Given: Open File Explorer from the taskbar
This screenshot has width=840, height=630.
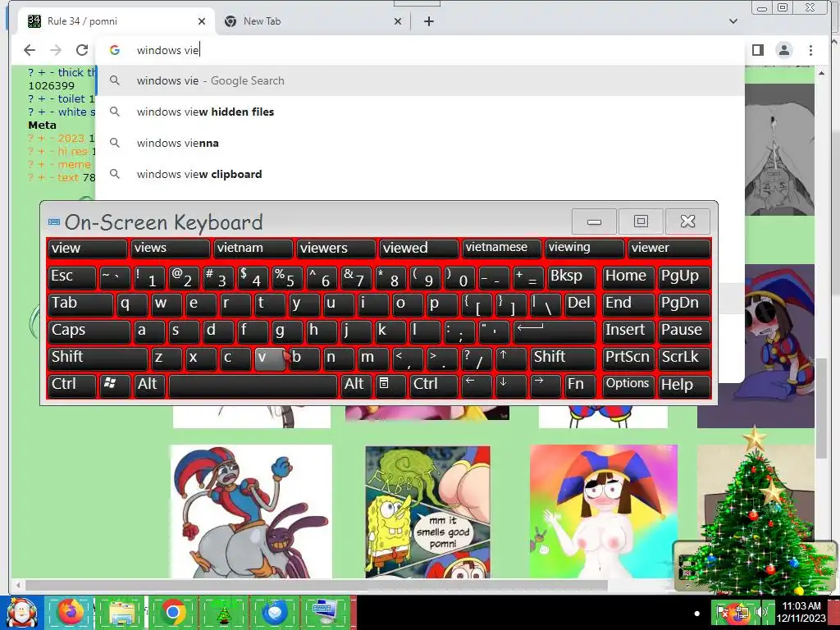Looking at the screenshot, I should pyautogui.click(x=121, y=612).
